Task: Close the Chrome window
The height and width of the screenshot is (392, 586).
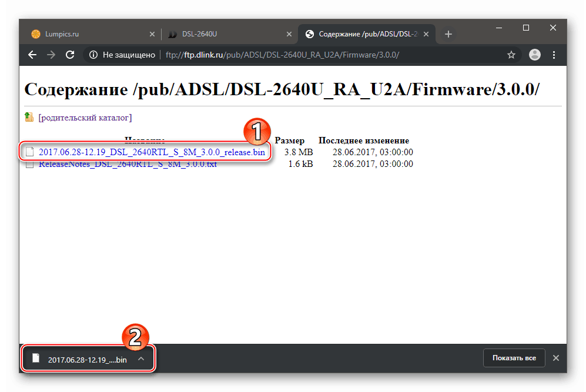Action: 553,28
